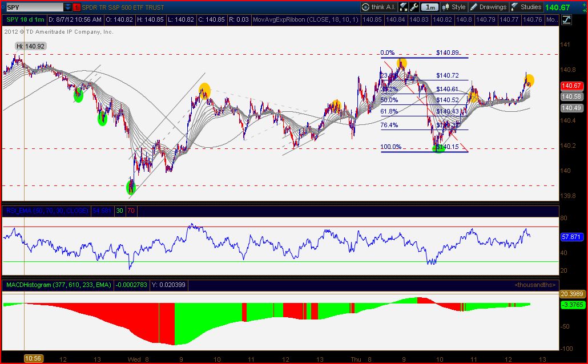Open chart settings wrench icon
Screen dimensions: 588x364
[x=414, y=7]
